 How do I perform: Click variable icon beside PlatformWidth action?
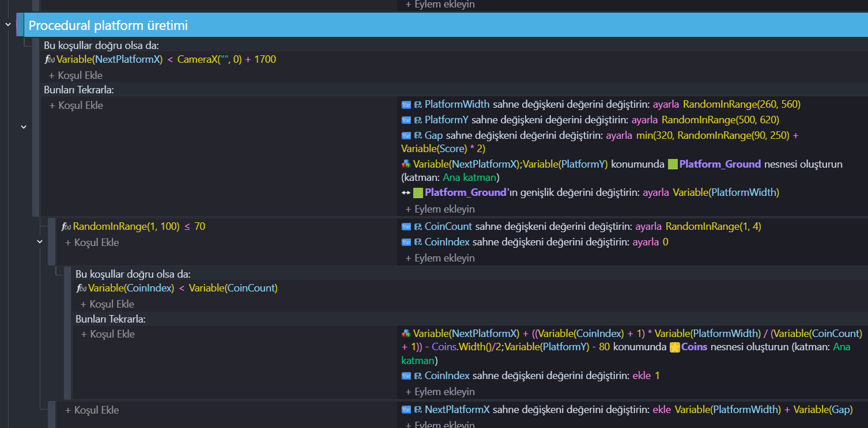point(406,105)
